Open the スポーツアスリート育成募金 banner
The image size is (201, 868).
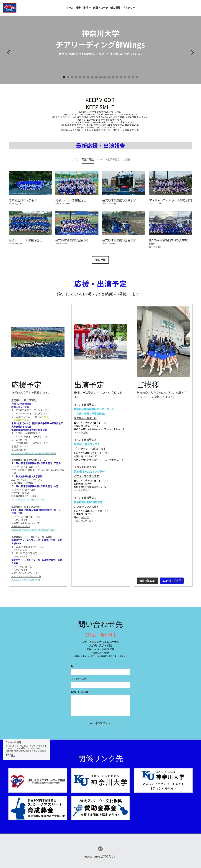point(38,808)
